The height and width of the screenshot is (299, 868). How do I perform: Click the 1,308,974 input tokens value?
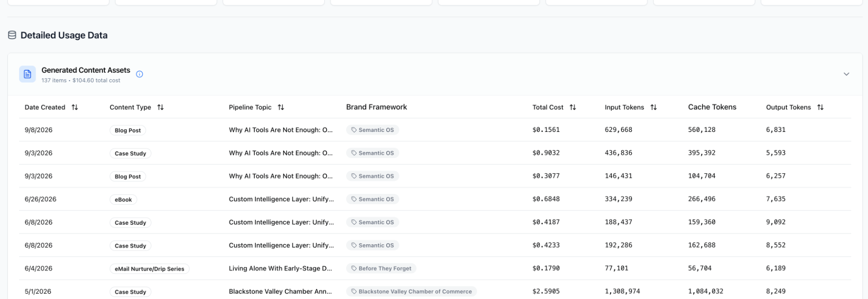tap(622, 292)
